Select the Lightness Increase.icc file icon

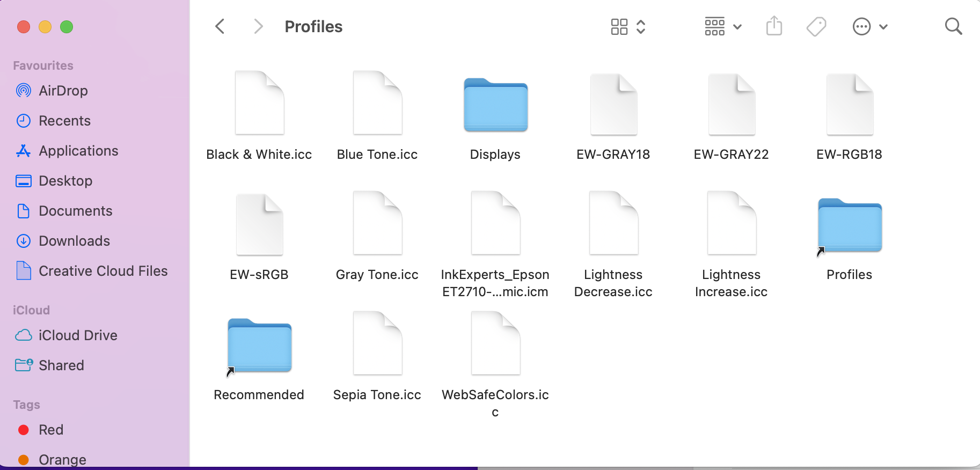[x=732, y=223]
